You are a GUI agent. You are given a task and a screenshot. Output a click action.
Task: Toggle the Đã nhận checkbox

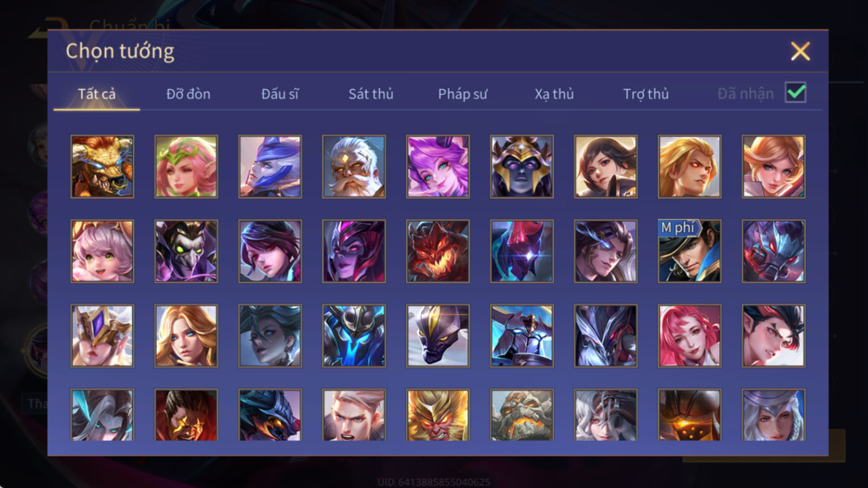pos(796,92)
